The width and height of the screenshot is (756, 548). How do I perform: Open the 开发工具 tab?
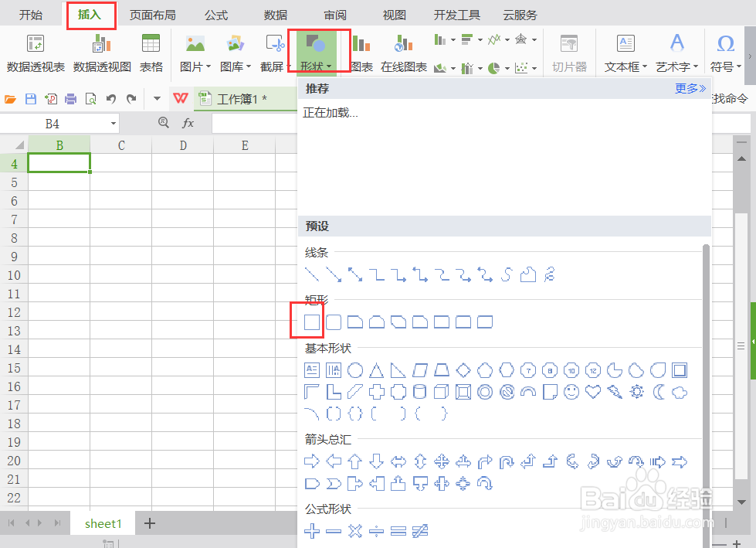coord(456,15)
